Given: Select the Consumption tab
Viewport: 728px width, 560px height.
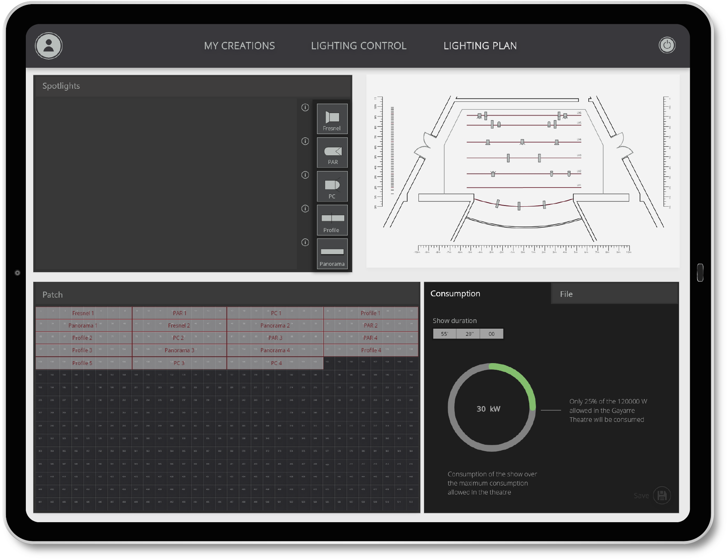Looking at the screenshot, I should click(x=455, y=293).
